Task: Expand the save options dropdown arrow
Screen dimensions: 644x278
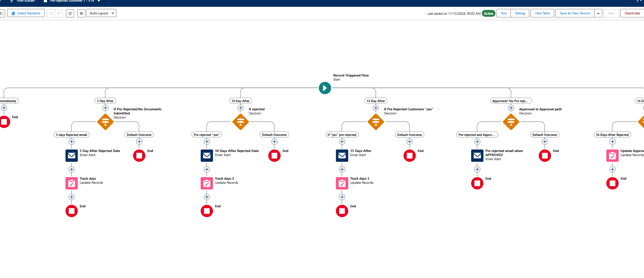Action: [598, 13]
